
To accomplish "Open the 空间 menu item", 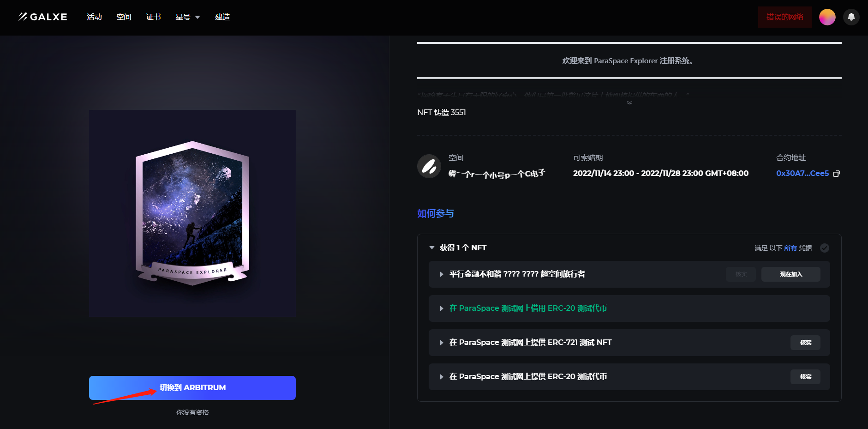I will (124, 17).
